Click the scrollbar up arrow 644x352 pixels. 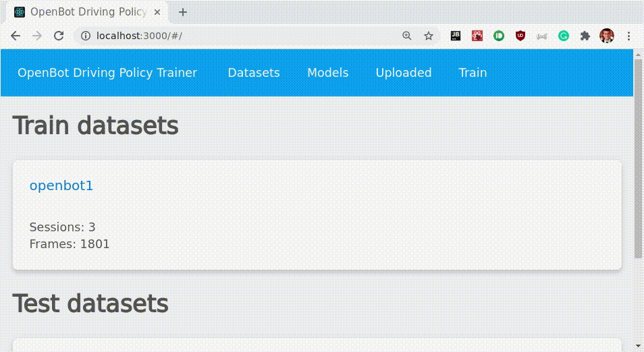click(638, 54)
